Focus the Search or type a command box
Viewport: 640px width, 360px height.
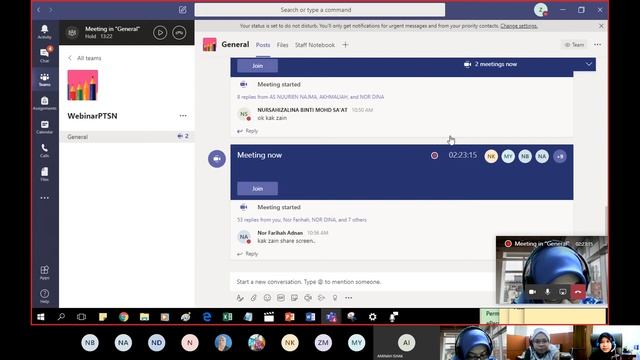point(320,10)
